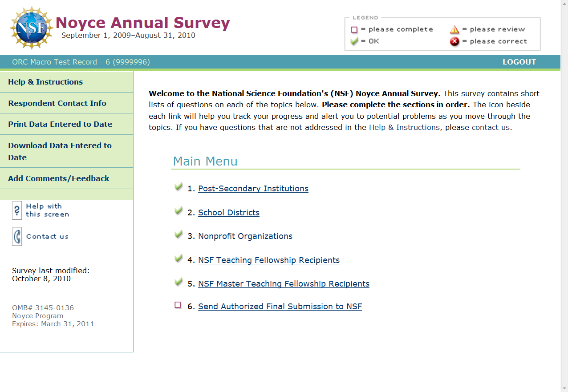Image resolution: width=568 pixels, height=392 pixels.
Task: Click the NSF globe logo
Action: click(x=31, y=28)
